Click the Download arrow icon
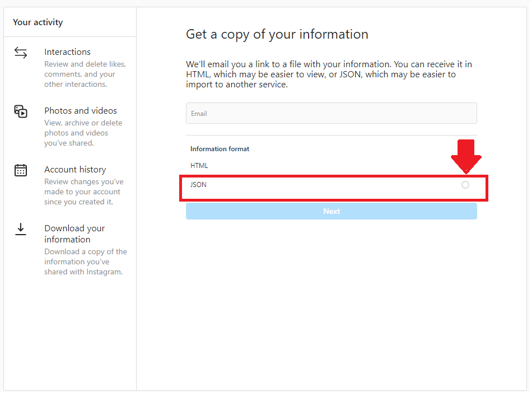The height and width of the screenshot is (397, 532). [21, 230]
